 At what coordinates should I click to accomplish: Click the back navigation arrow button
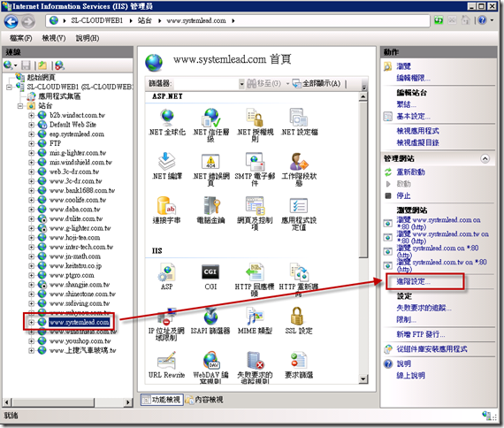11,21
